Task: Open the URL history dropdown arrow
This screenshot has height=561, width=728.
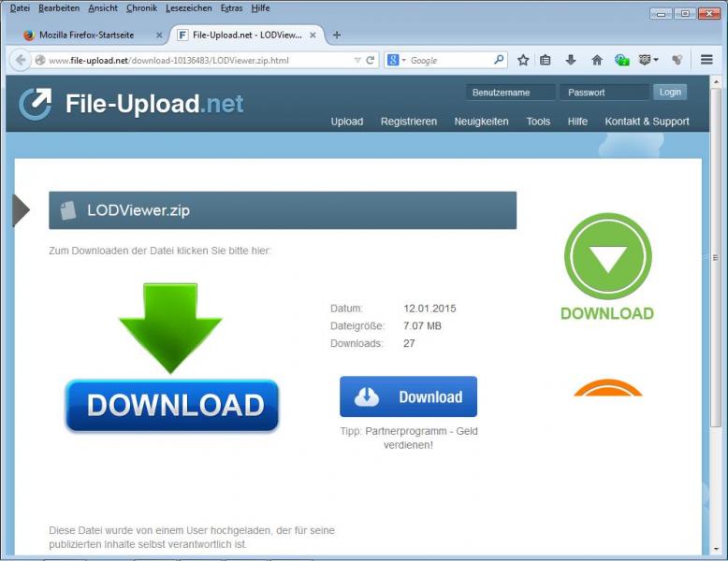Action: tap(357, 61)
